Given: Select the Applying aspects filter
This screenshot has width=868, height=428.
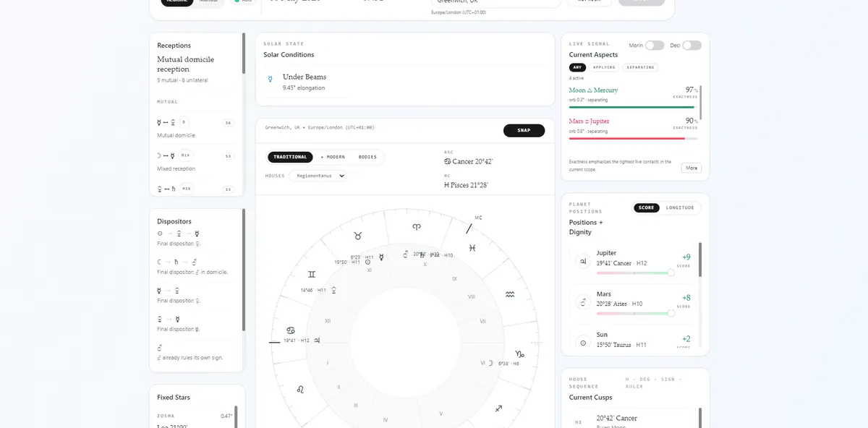Looking at the screenshot, I should (604, 67).
